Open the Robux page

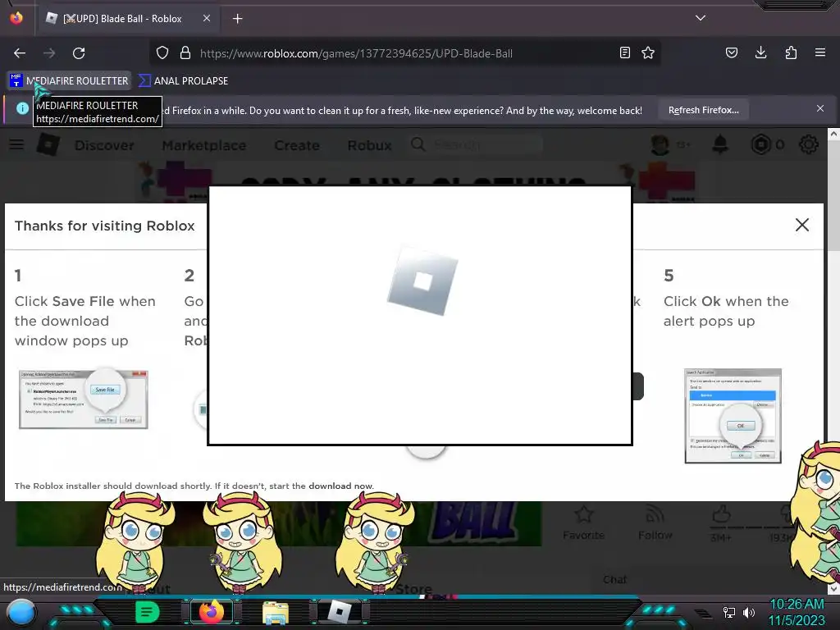(x=369, y=145)
